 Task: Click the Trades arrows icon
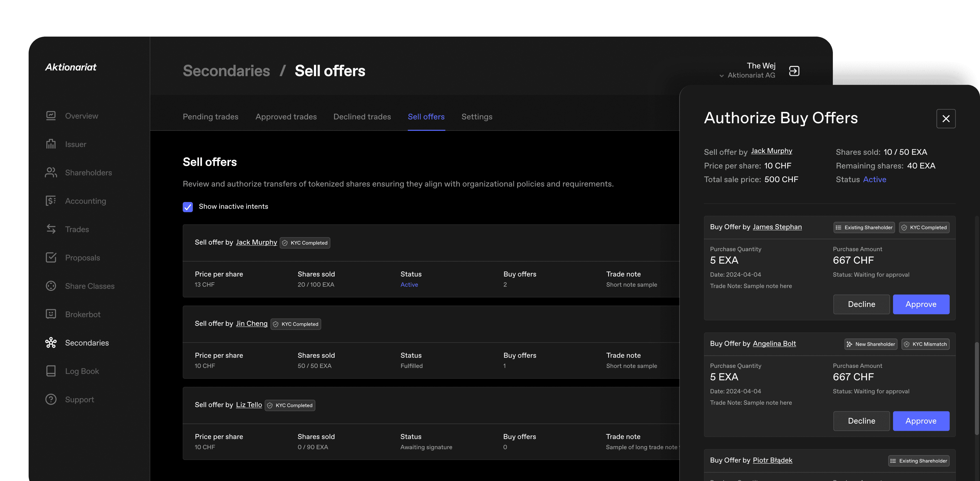(x=51, y=229)
